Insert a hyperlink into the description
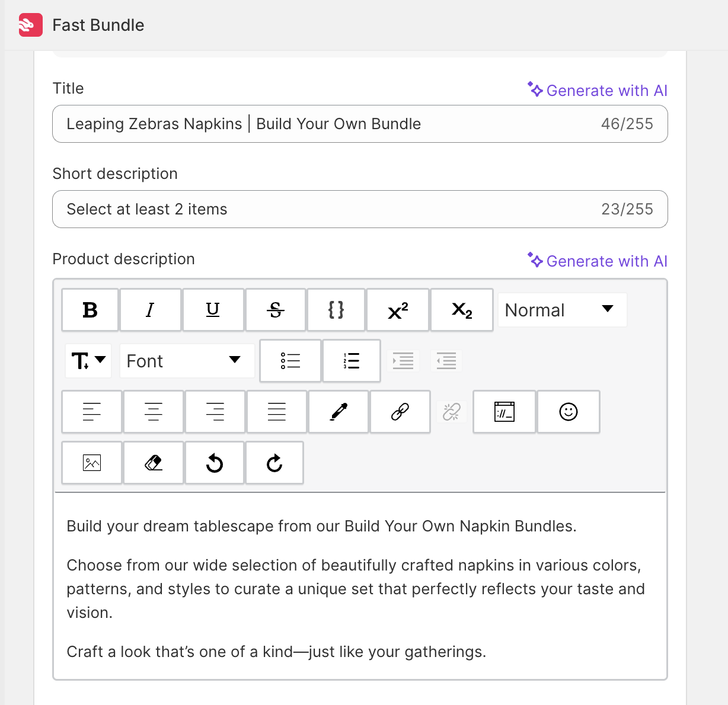 click(x=400, y=412)
